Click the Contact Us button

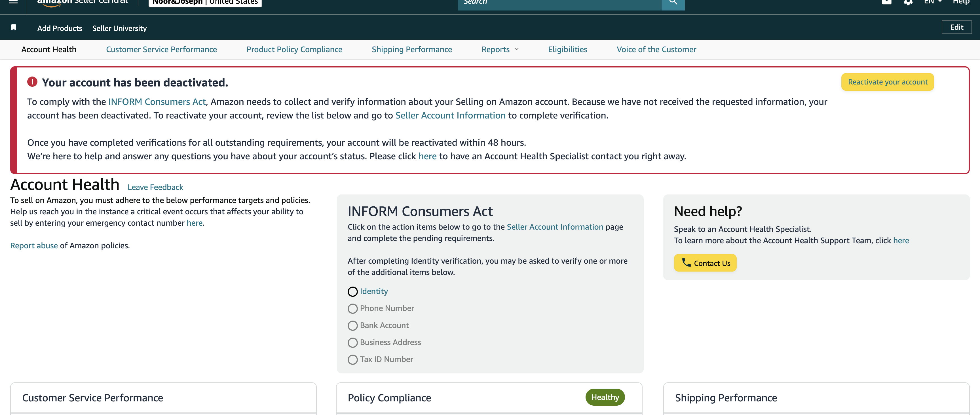705,263
